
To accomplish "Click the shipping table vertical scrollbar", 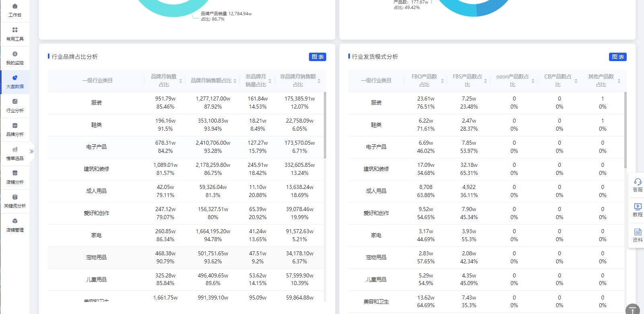I will 625,130.
